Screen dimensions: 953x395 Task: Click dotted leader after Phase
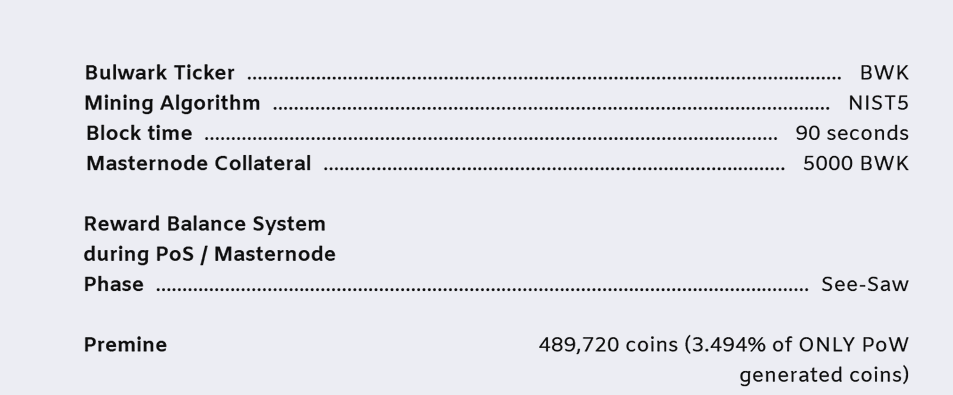coord(483,289)
